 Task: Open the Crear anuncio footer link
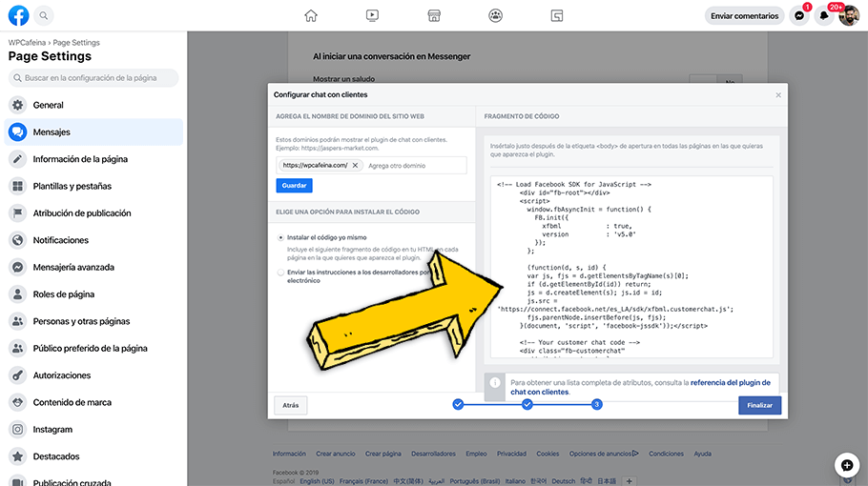pyautogui.click(x=336, y=454)
